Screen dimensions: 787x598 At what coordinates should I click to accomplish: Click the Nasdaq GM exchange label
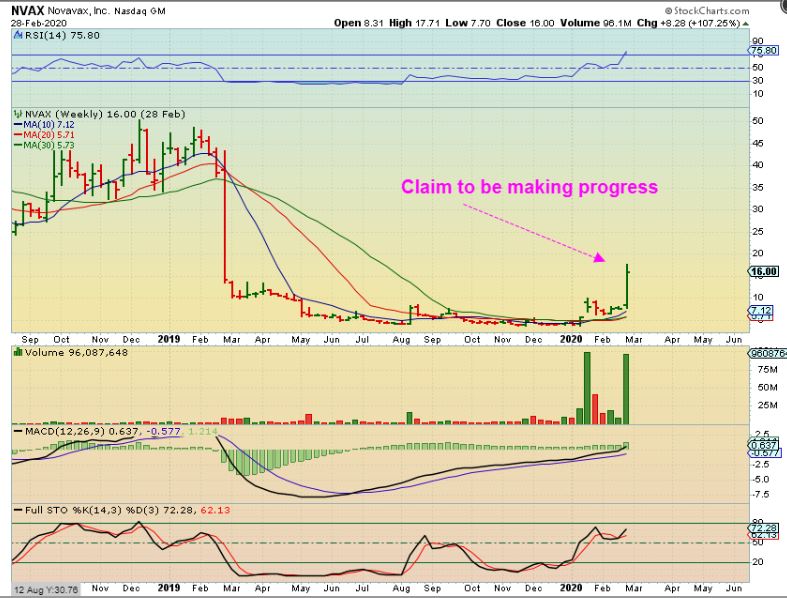click(x=140, y=11)
